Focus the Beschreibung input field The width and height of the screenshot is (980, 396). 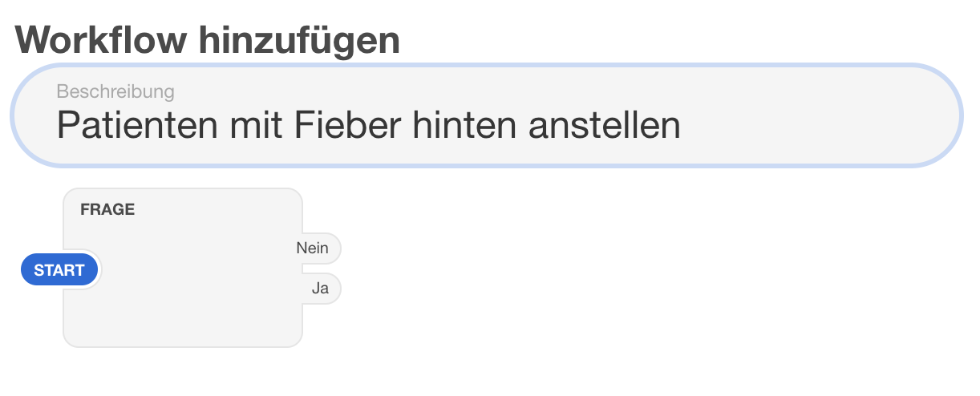tap(486, 115)
